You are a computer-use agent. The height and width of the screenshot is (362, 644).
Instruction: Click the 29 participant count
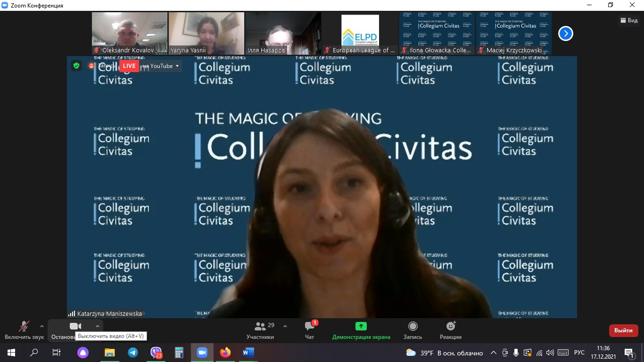coord(271,325)
